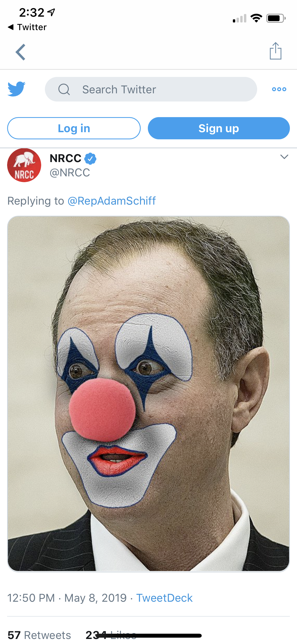Viewport: 297px width, 644px height.
Task: Tap the NRCC profile avatar
Action: 24,165
